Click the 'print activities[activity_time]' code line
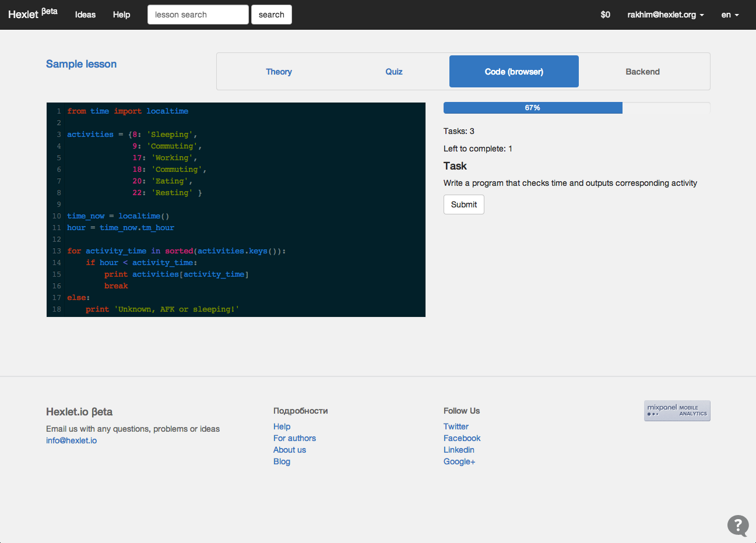The height and width of the screenshot is (543, 756). point(177,274)
